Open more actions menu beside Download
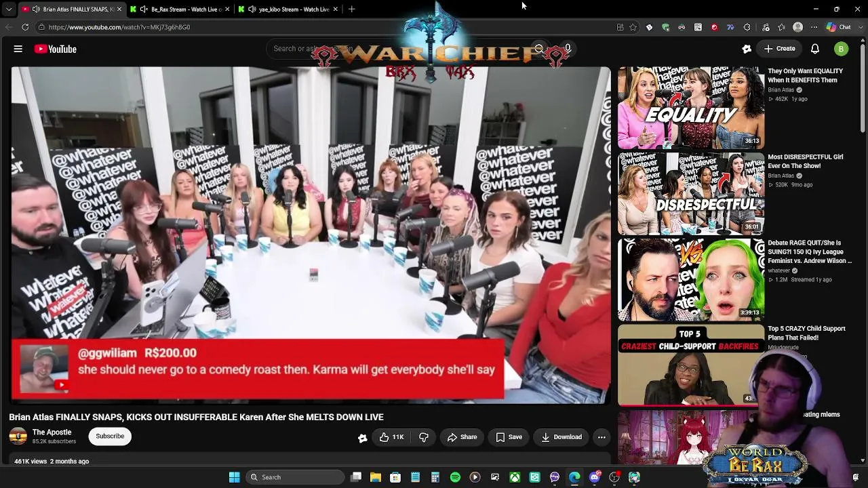This screenshot has height=488, width=868. 601,437
